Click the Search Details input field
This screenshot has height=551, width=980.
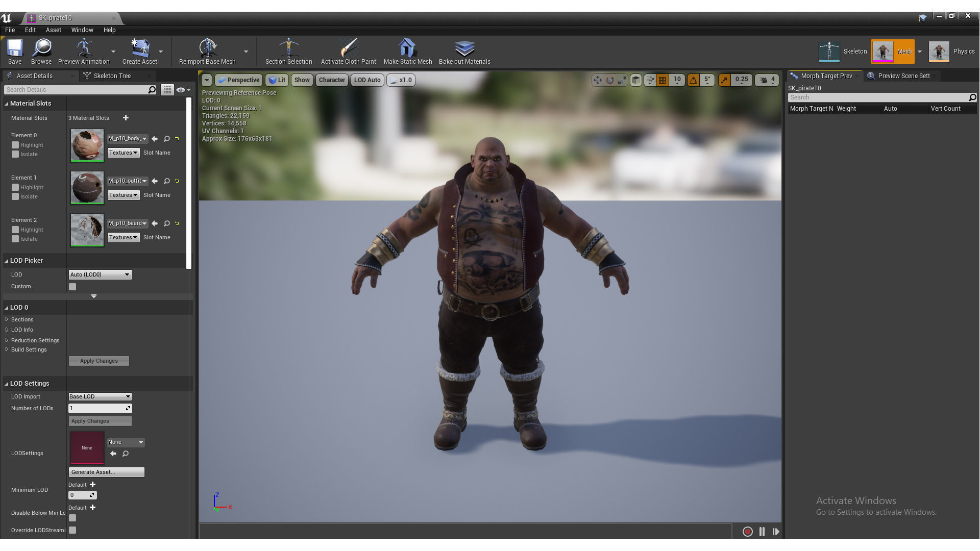click(77, 90)
